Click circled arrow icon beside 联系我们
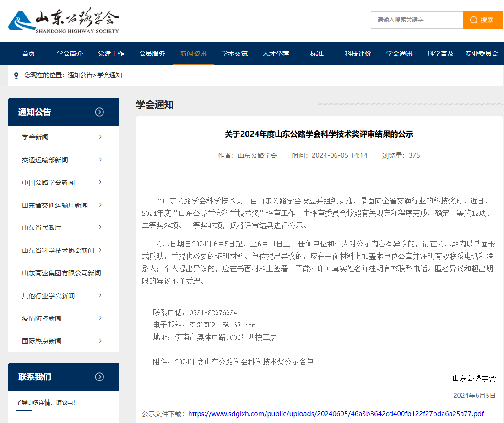The height and width of the screenshot is (423, 504). click(99, 377)
